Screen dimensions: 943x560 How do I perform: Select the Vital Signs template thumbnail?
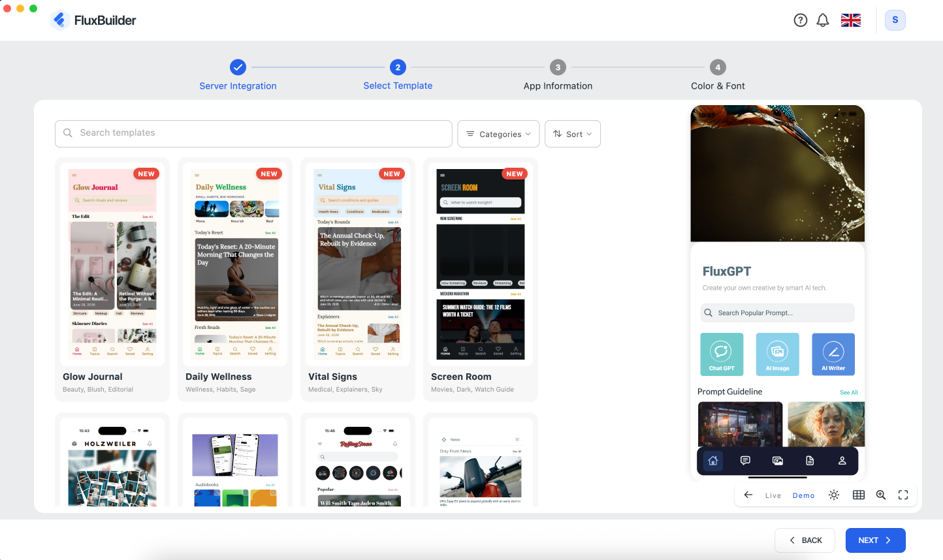coord(358,264)
